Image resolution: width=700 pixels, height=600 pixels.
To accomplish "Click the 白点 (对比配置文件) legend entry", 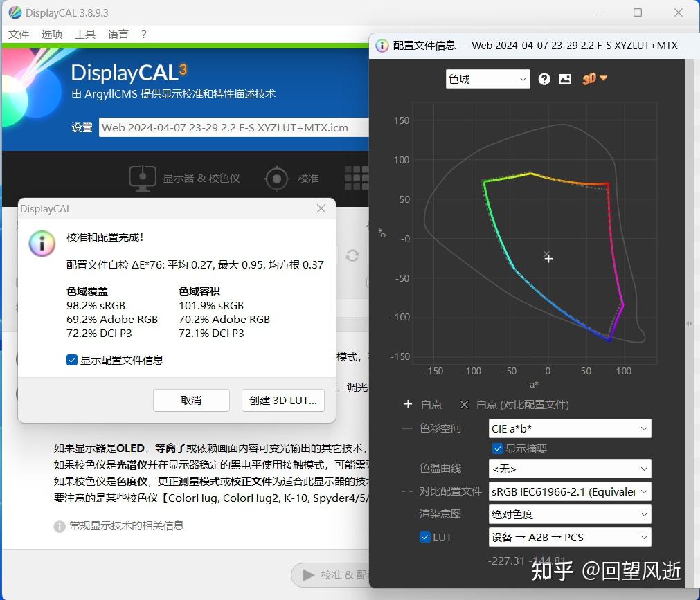I will click(x=514, y=405).
